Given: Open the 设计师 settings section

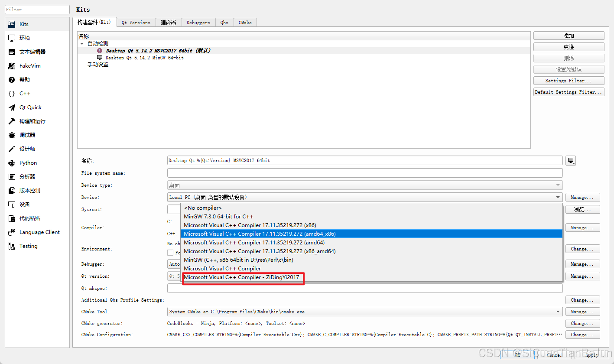Looking at the screenshot, I should click(26, 149).
